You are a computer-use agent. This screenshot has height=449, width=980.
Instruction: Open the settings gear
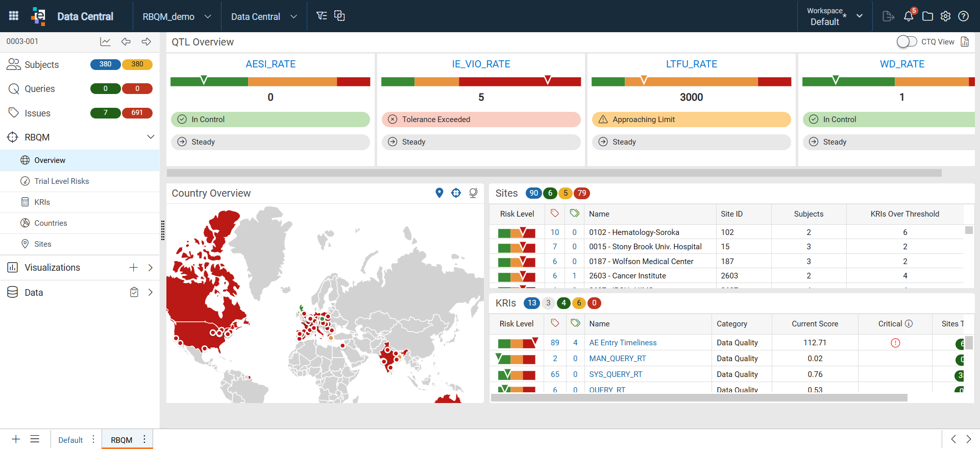pos(945,16)
